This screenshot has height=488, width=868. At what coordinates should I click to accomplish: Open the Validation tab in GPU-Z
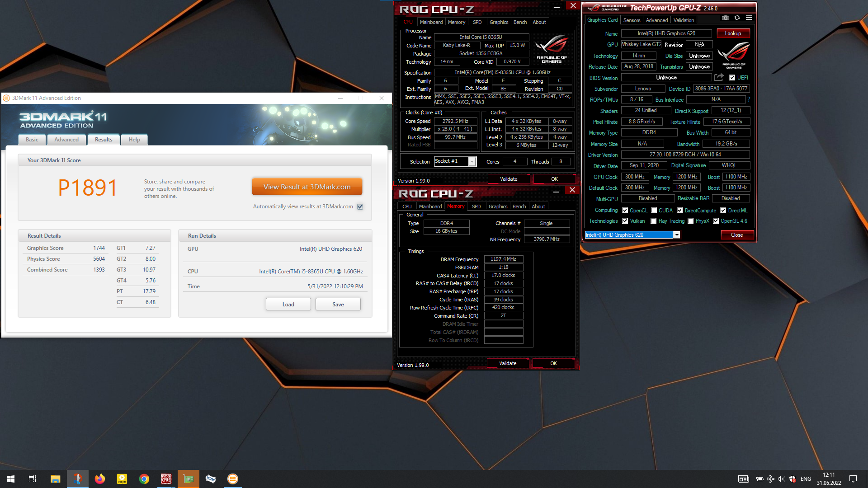tap(684, 20)
